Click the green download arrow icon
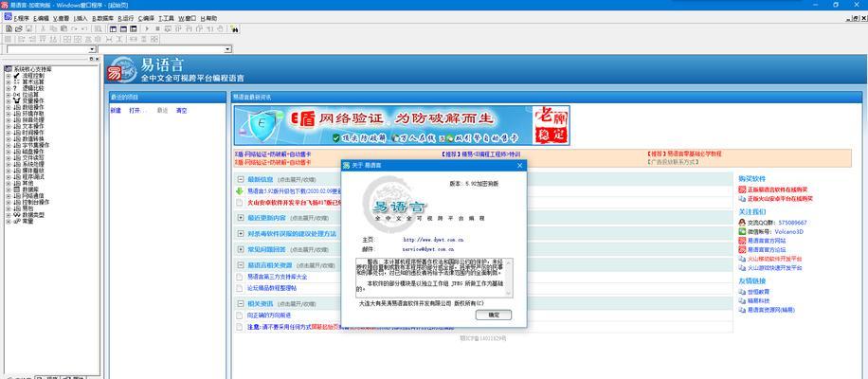Image resolution: width=868 pixels, height=379 pixels. (239, 191)
